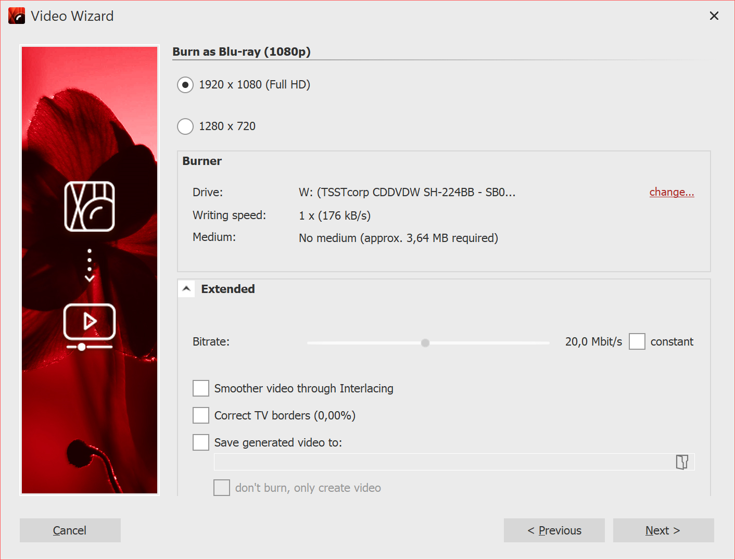Check the Correct TV borders option

(201, 415)
